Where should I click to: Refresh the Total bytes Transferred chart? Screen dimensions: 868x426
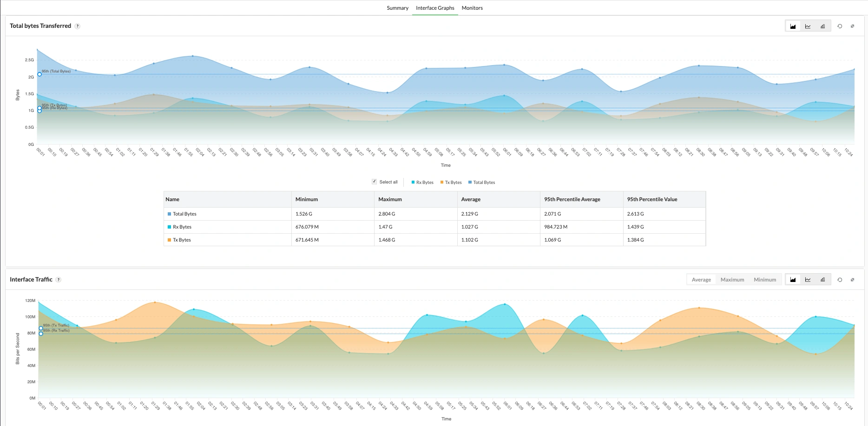pyautogui.click(x=840, y=26)
